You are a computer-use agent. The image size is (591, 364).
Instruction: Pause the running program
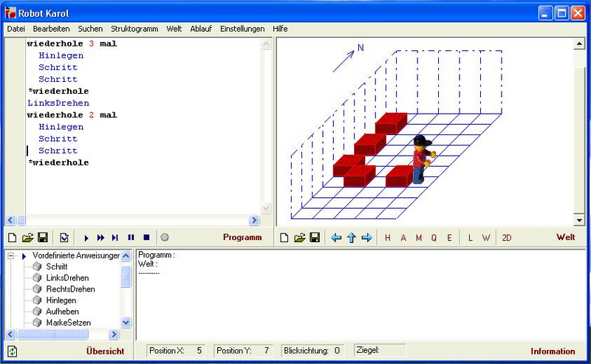(x=131, y=238)
